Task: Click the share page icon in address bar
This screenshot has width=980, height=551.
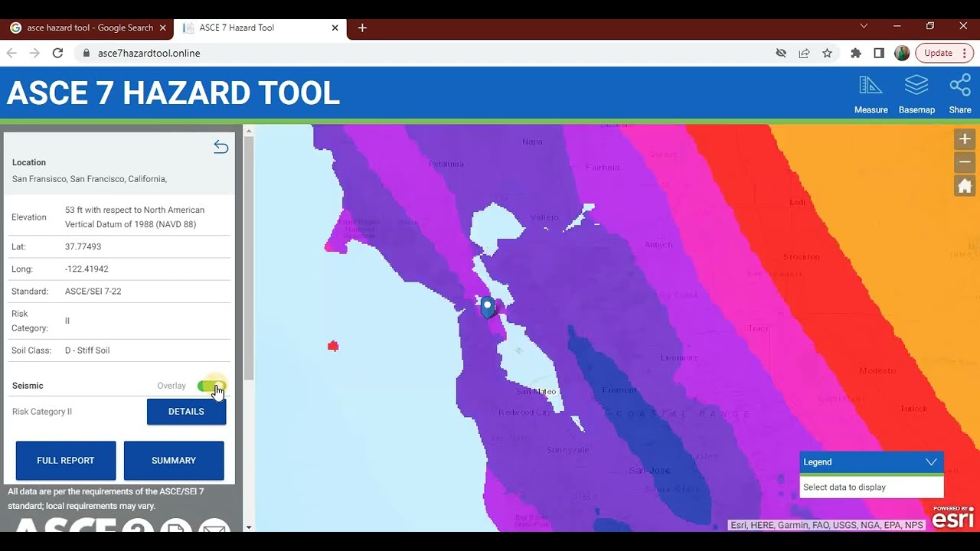Action: tap(804, 53)
